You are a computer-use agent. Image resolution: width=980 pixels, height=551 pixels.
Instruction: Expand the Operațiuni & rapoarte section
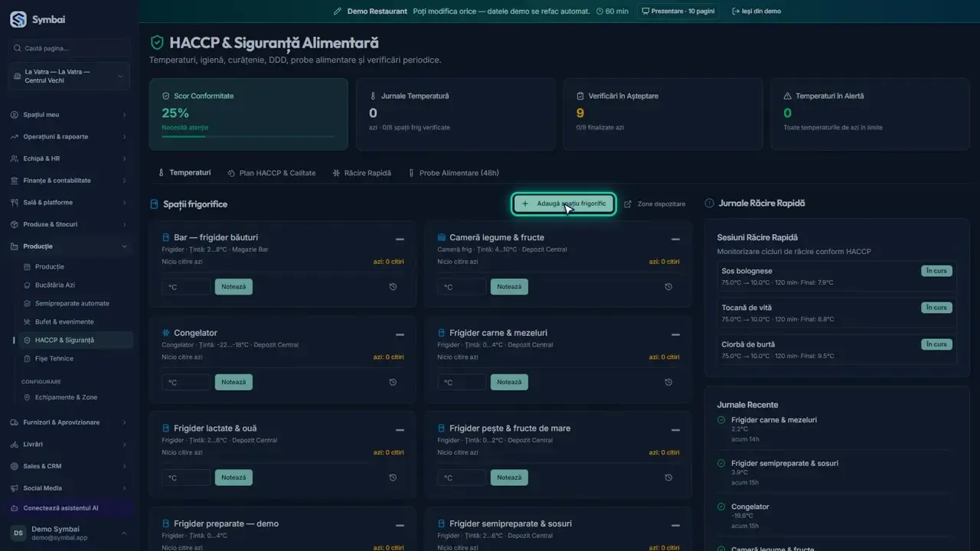[70, 137]
